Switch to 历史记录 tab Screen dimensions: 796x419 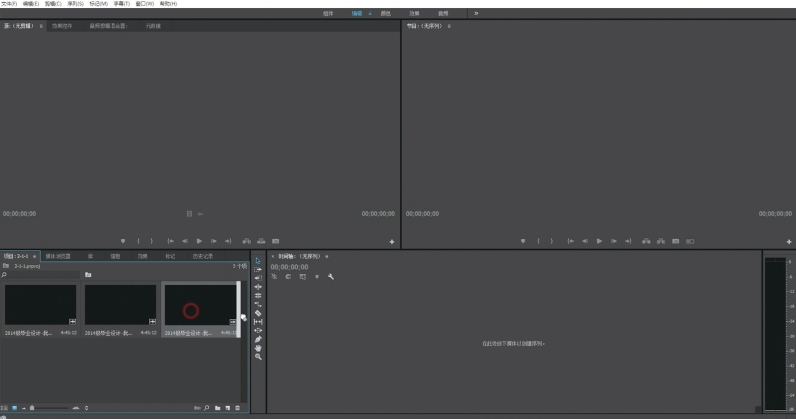pos(203,256)
